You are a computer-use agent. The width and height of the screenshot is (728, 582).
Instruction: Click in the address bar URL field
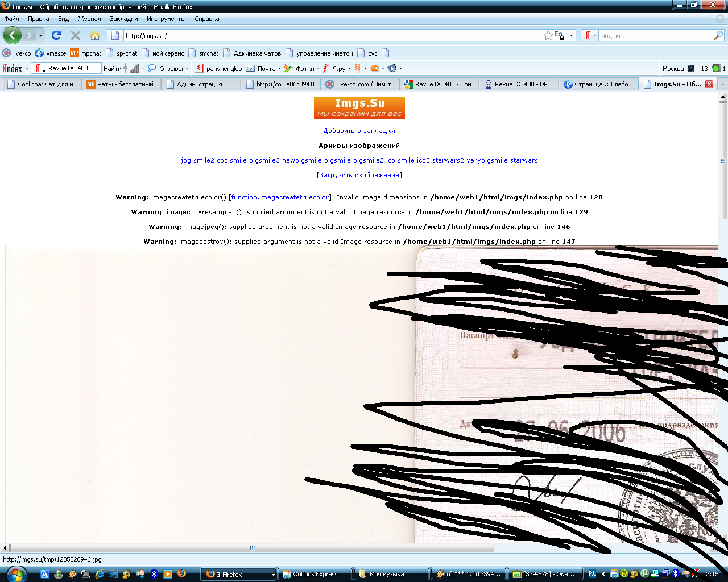[330, 35]
